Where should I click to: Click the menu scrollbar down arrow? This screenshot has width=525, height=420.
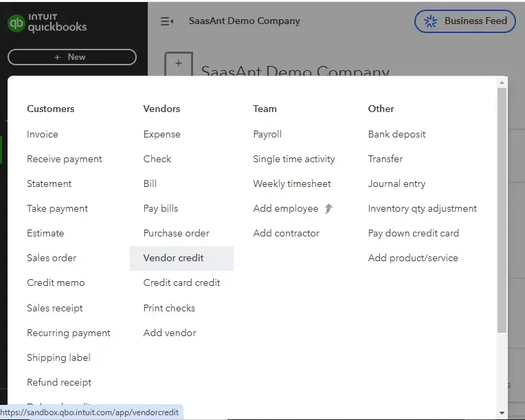[502, 412]
